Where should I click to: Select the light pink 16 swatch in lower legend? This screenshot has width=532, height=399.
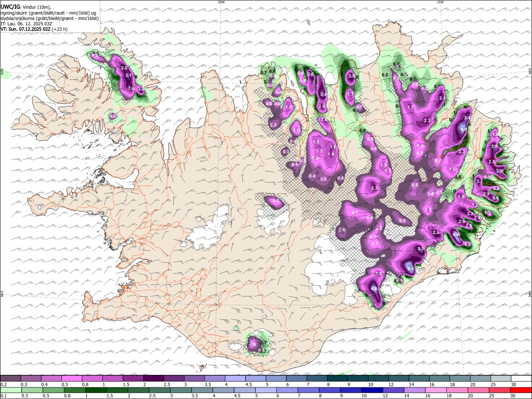pyautogui.click(x=436, y=390)
